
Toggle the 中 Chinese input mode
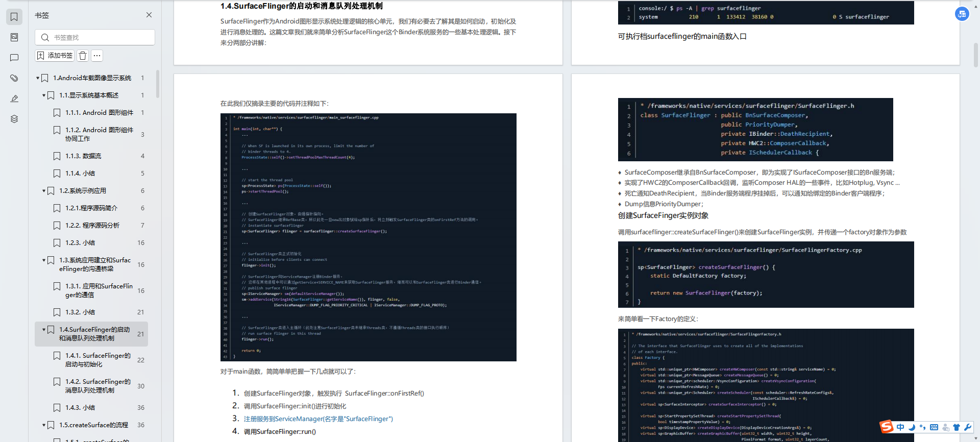point(900,427)
